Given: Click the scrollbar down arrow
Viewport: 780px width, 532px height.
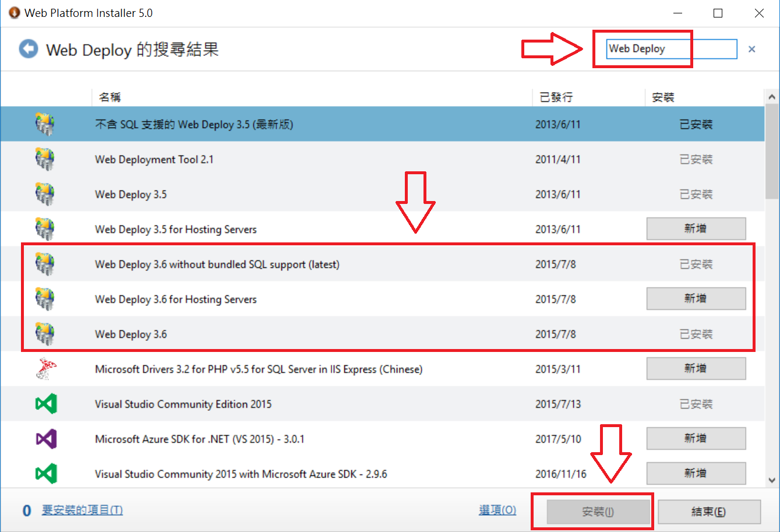Looking at the screenshot, I should point(772,480).
